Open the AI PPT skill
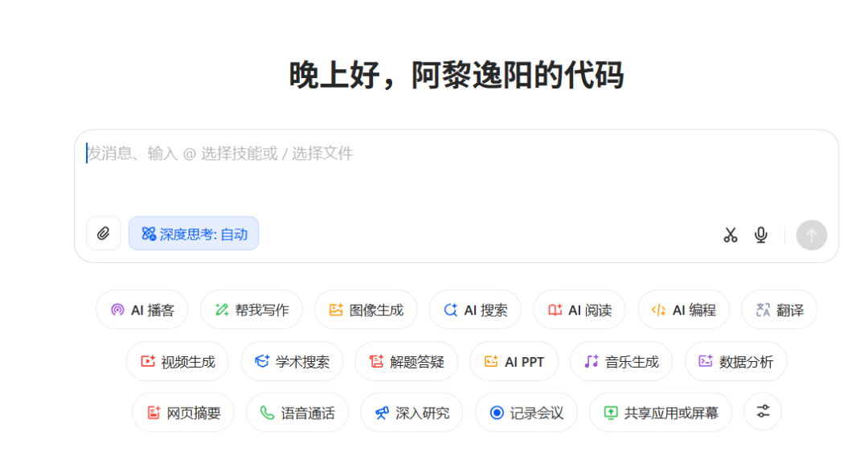The height and width of the screenshot is (460, 868). pos(514,361)
